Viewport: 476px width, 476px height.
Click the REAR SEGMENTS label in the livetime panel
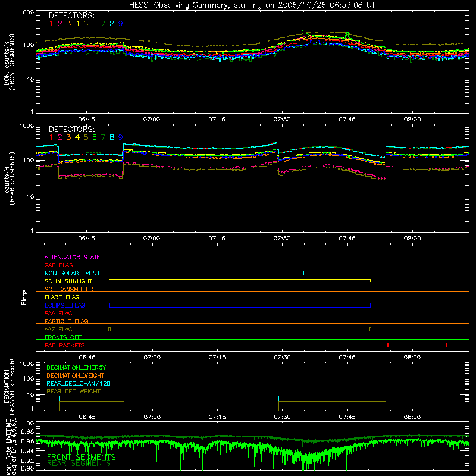tap(79, 464)
